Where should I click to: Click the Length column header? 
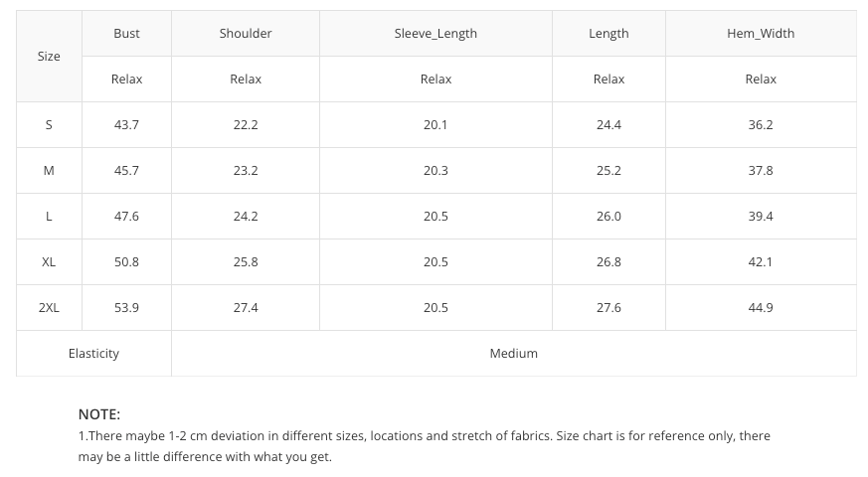pos(608,34)
